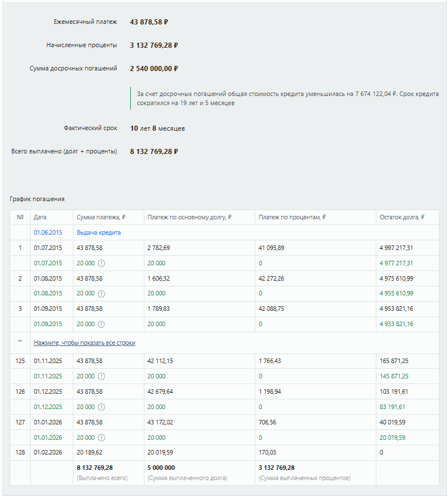Select the 'Остаток долга, ₽' column header
Image resolution: width=448 pixels, height=496 pixels.
pyautogui.click(x=402, y=217)
